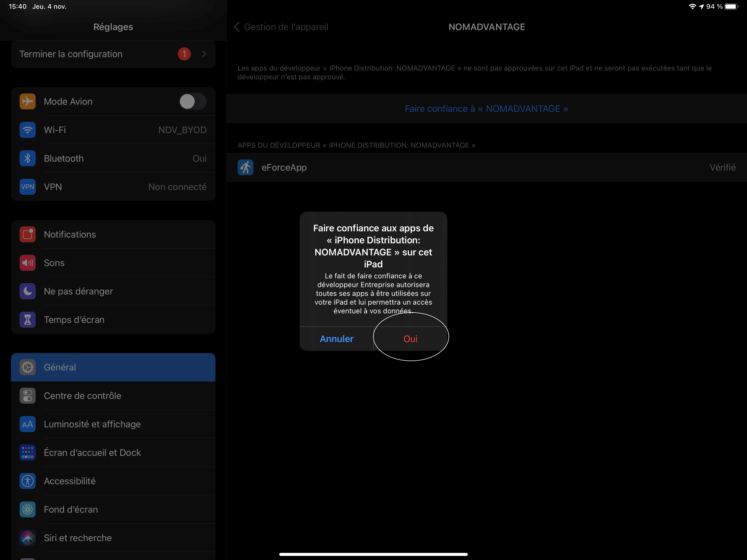Tap the Vérifié status text
This screenshot has height=560, width=747.
[x=723, y=168]
